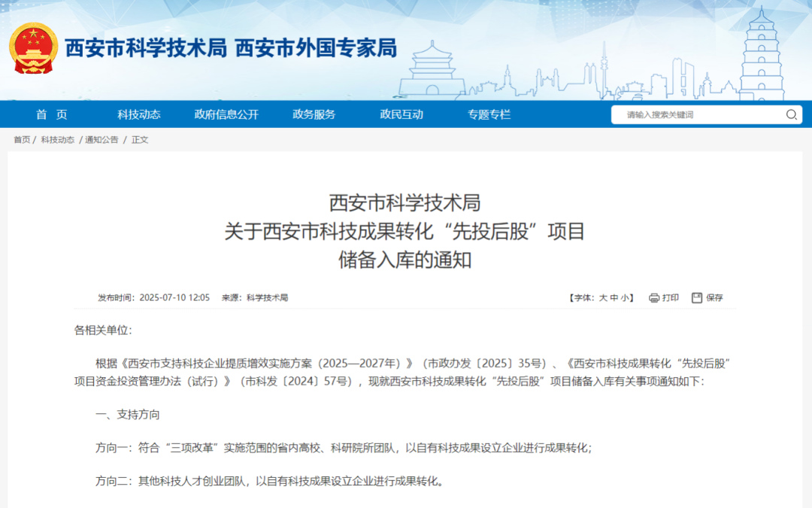Click the 【字体： label text

pyautogui.click(x=583, y=297)
